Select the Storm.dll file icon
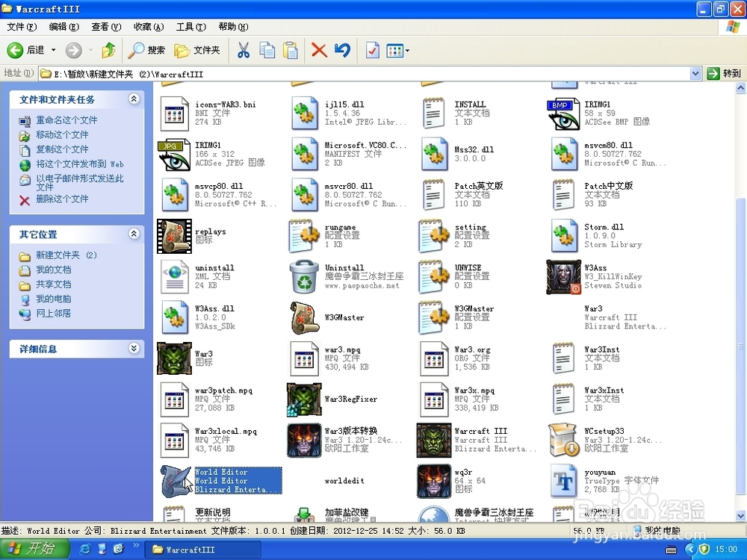 563,236
